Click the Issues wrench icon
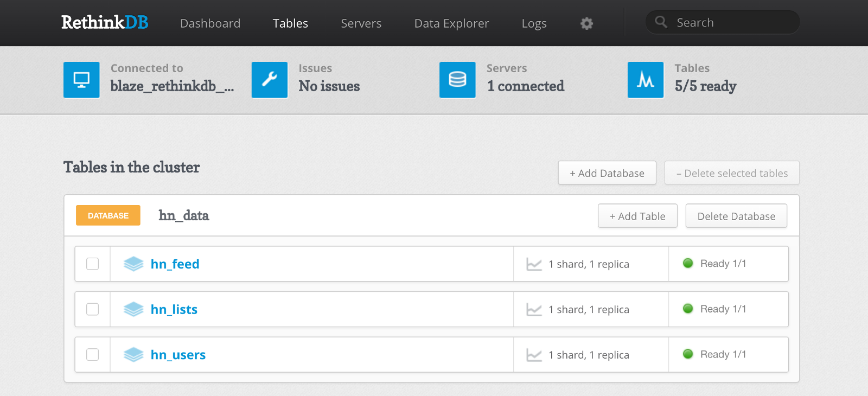The width and height of the screenshot is (868, 396). pyautogui.click(x=270, y=80)
